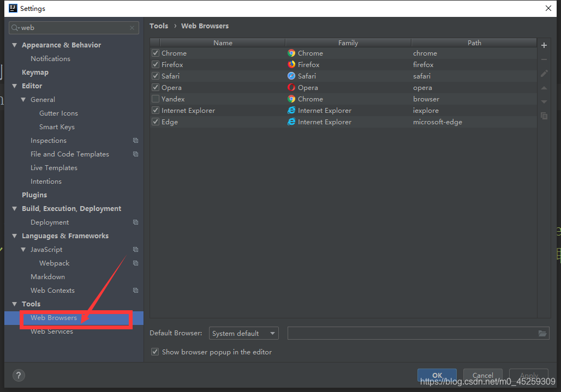Open Smart Keys settings
Screen dimensions: 561x392
(57, 127)
